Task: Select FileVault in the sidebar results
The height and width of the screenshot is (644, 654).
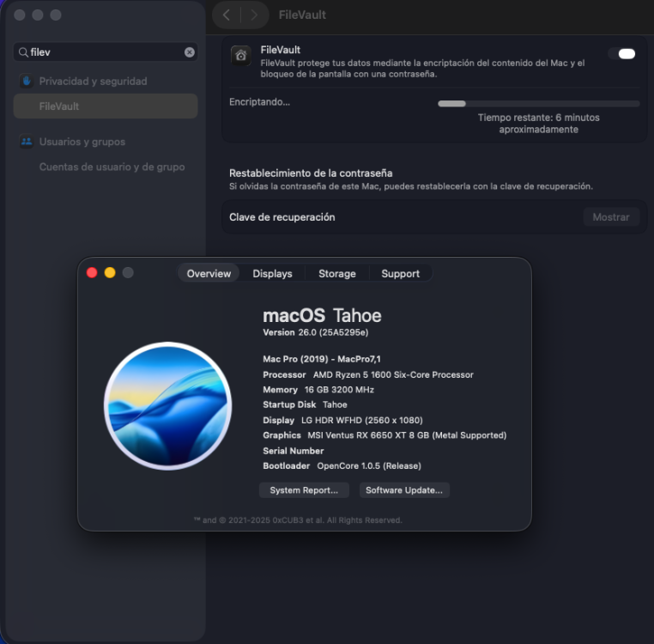Action: pos(106,106)
